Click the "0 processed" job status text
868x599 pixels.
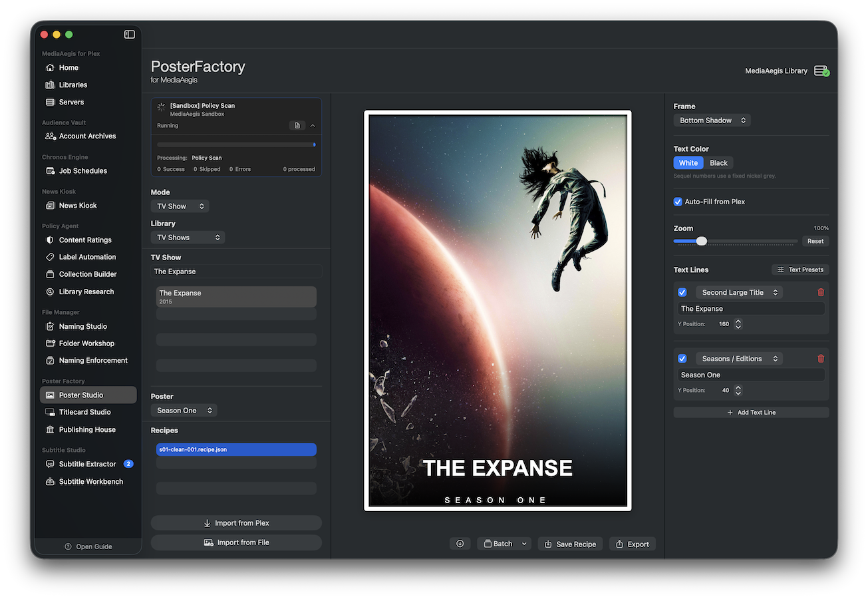(x=299, y=169)
